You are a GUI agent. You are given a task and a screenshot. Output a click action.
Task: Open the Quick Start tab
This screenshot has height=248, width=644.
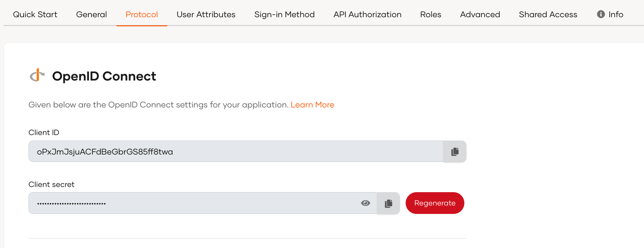click(x=35, y=15)
